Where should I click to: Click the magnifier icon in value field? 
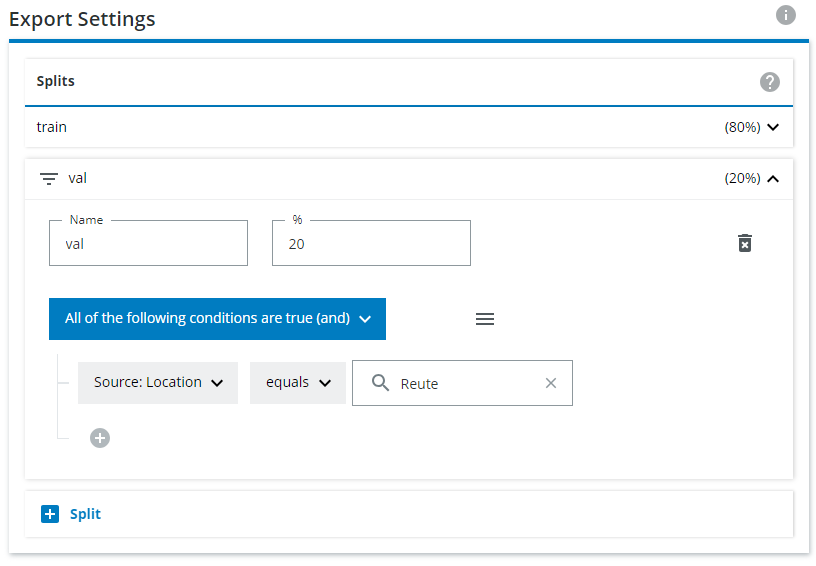pos(380,383)
